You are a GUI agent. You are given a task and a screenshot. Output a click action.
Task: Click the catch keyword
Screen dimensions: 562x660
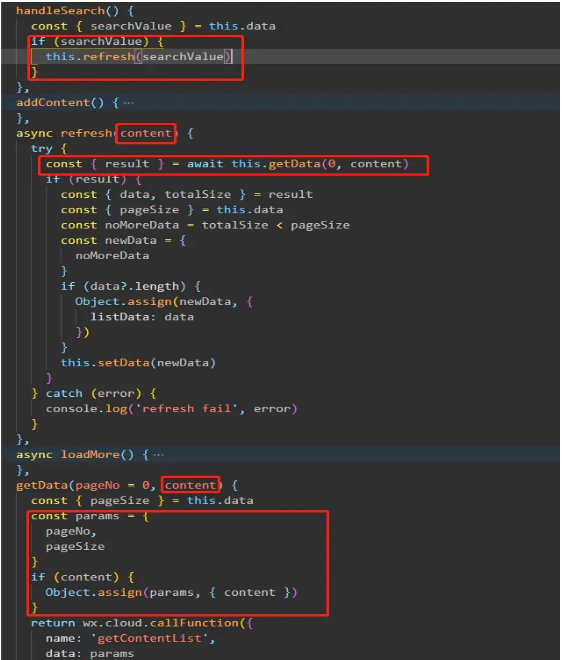(x=64, y=394)
